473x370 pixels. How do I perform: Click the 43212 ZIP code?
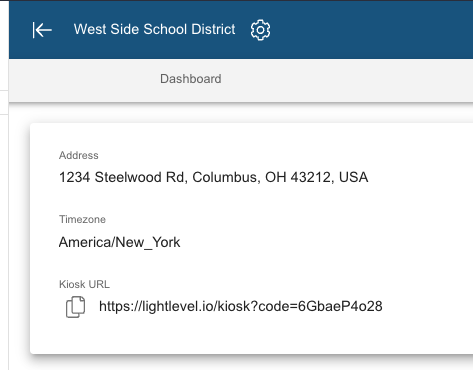[312, 177]
